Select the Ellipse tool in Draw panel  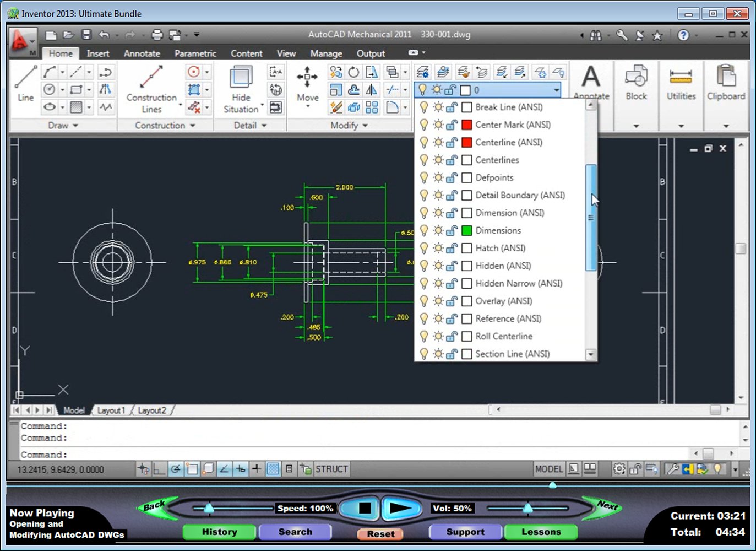pos(50,107)
